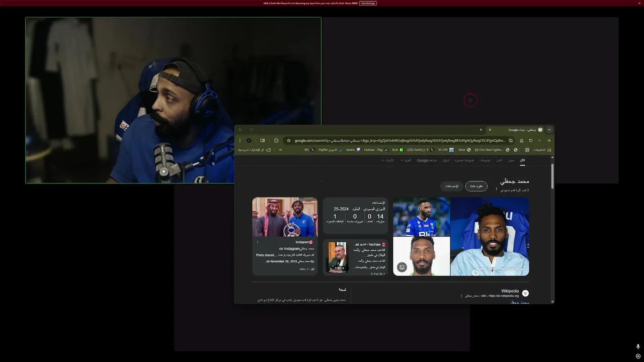Open the match photo in Hilal blue kit
The image size is (644, 362).
[x=421, y=217]
